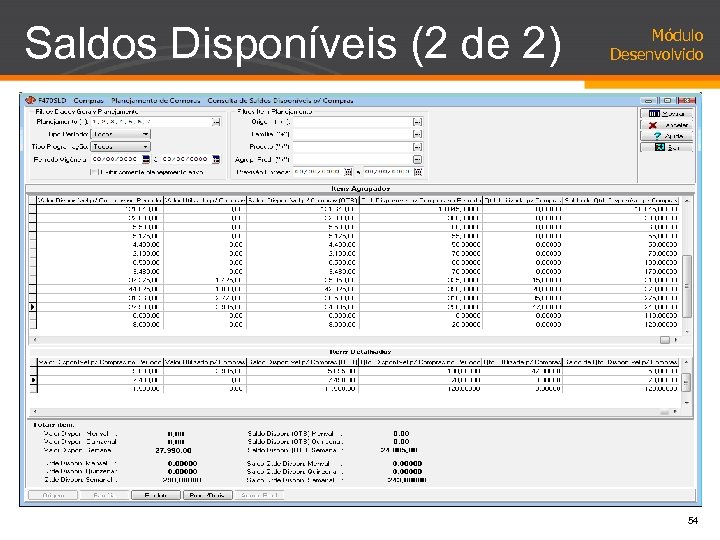
Task: Click vertical scrollbar of Itens Detalhados grid
Action: tap(686, 382)
